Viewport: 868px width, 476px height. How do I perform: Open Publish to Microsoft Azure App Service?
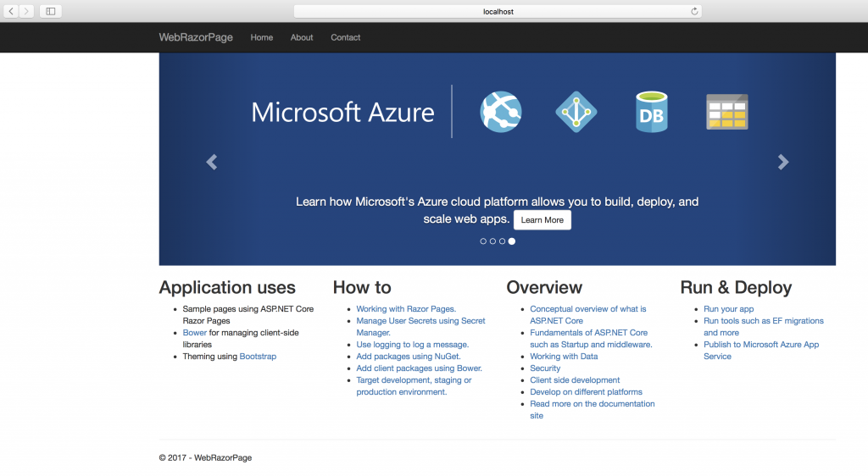point(761,350)
